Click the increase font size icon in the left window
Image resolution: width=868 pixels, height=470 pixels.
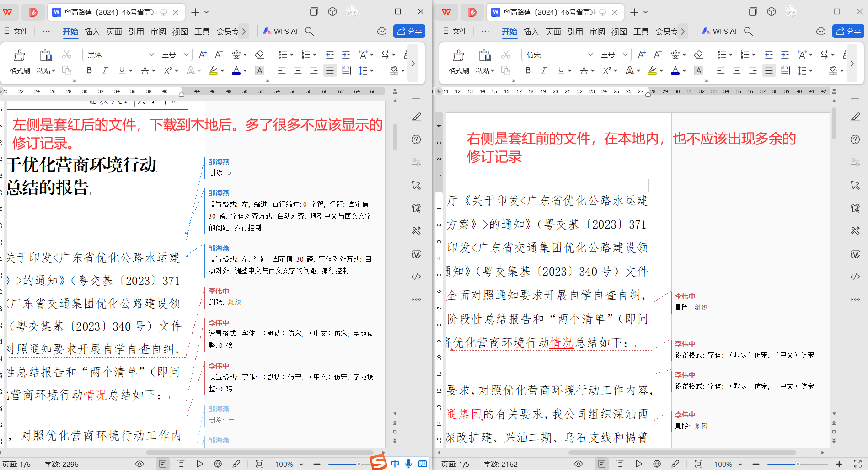coord(203,54)
